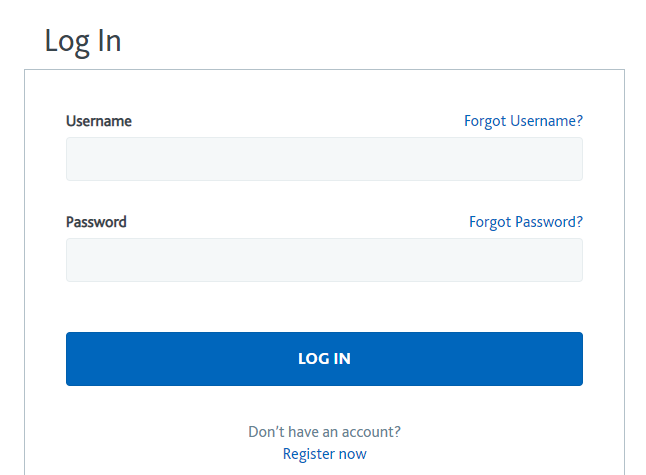
Task: Click the Username input field
Action: point(324,159)
